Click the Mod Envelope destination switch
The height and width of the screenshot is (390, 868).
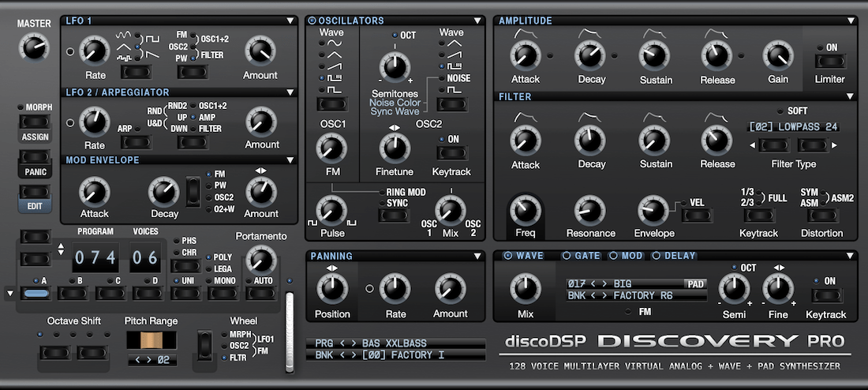pos(192,191)
